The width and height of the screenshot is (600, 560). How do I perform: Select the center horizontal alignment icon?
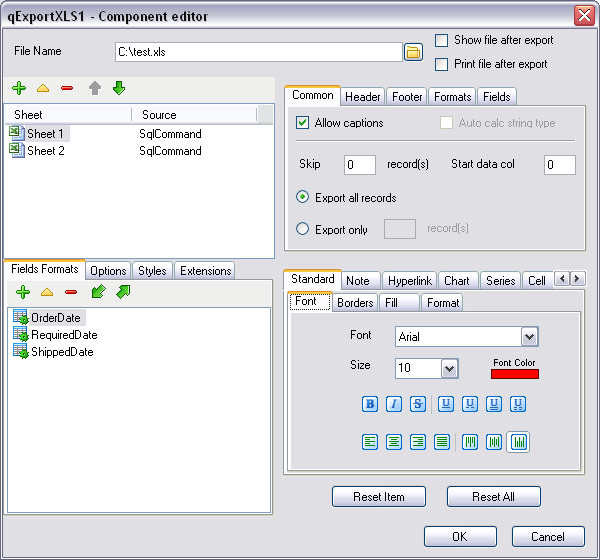click(394, 442)
